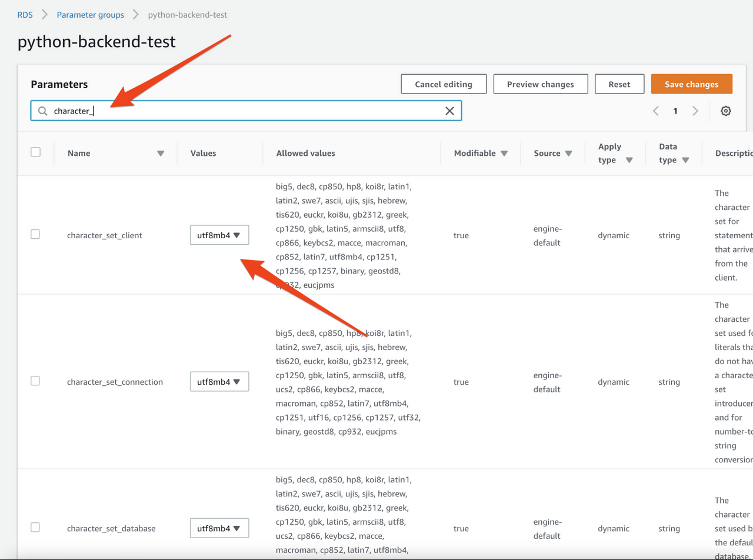Open the RDS breadcrumb link

click(x=25, y=15)
